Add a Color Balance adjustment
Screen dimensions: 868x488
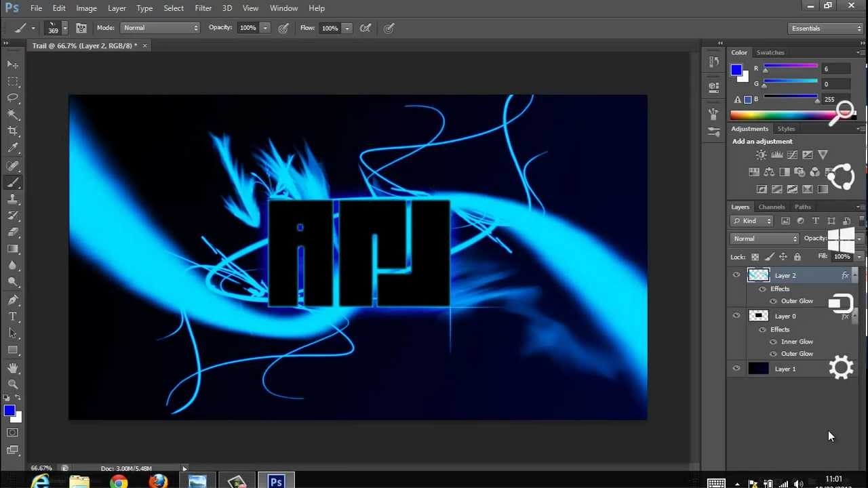click(769, 172)
